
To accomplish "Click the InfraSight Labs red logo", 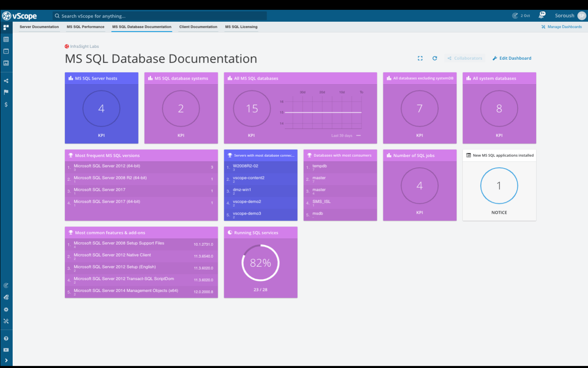I will pyautogui.click(x=67, y=46).
